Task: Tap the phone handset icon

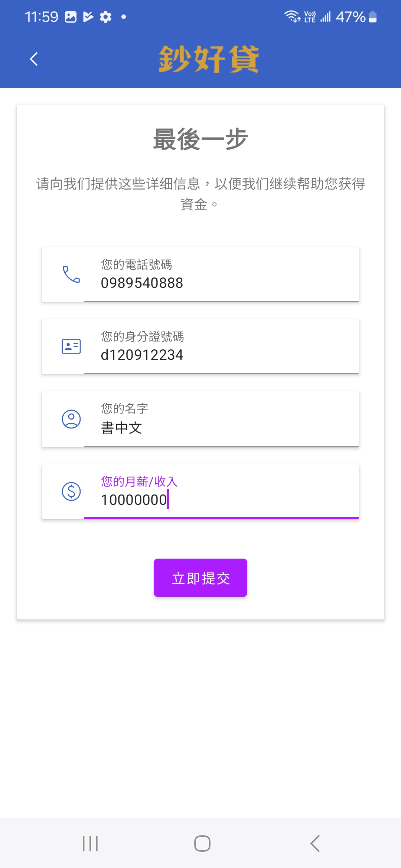Action: click(x=71, y=274)
